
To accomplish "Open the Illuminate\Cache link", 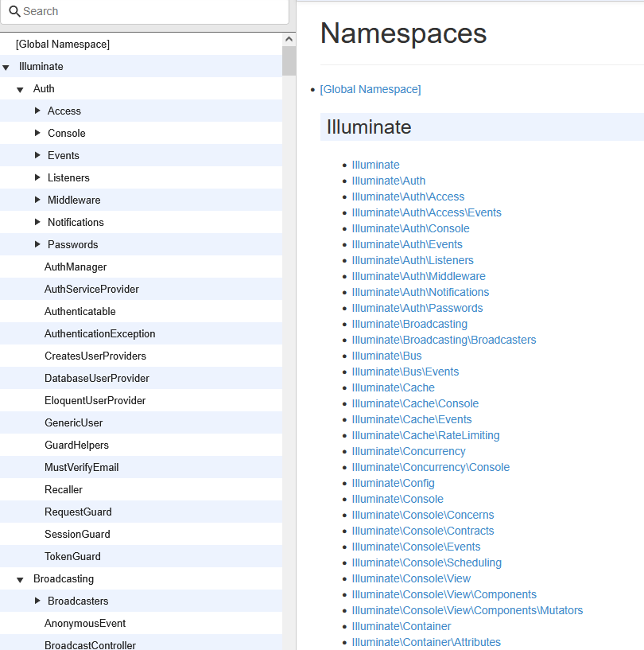I will [393, 388].
